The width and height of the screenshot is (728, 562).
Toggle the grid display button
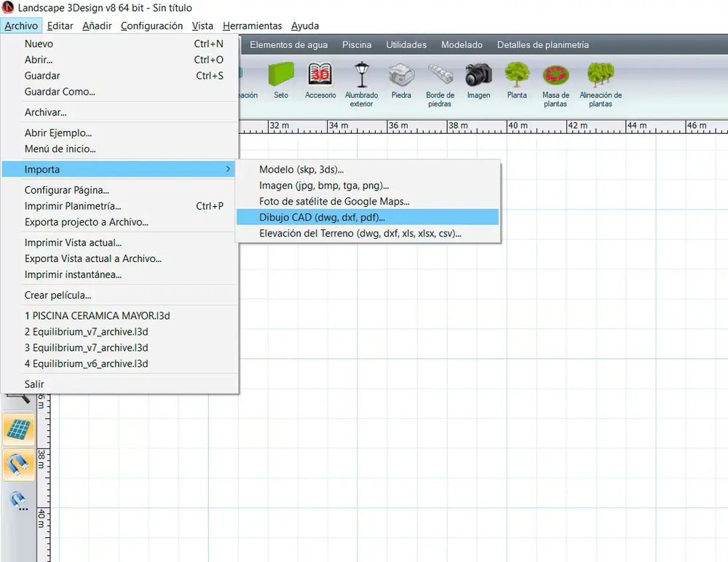(x=19, y=430)
